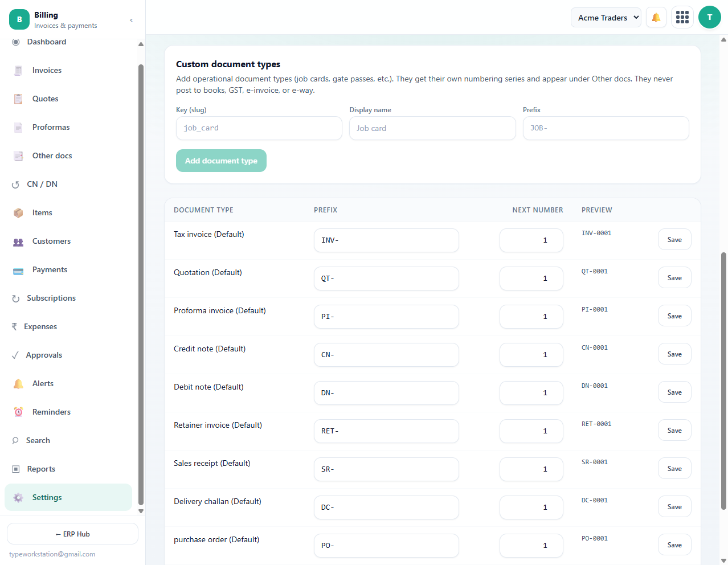Focus the Display name field
The height and width of the screenshot is (565, 728).
[432, 128]
